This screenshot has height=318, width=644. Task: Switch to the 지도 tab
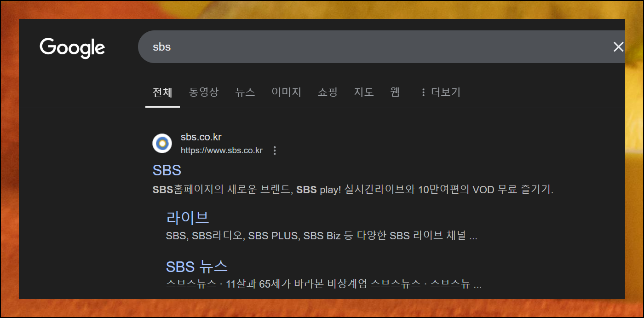tap(364, 92)
